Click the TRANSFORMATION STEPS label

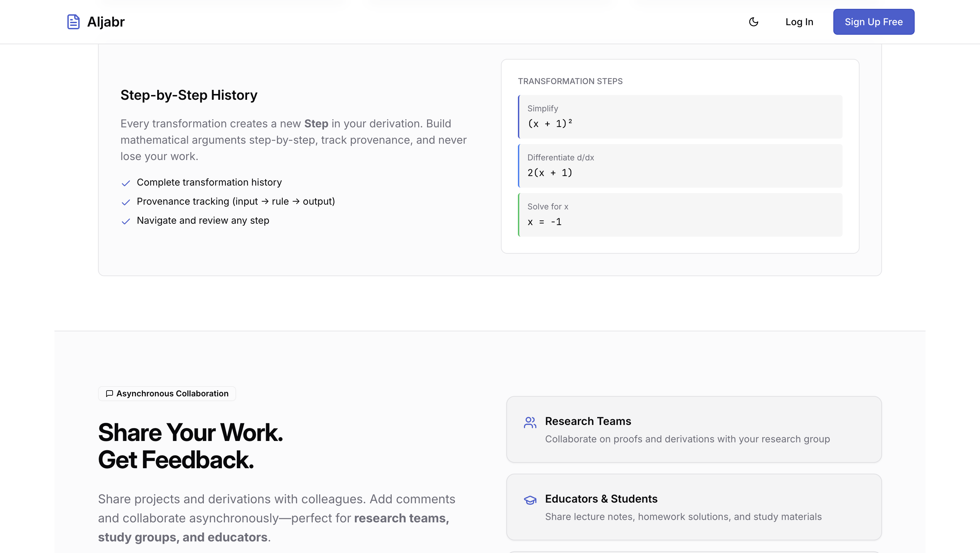point(570,81)
